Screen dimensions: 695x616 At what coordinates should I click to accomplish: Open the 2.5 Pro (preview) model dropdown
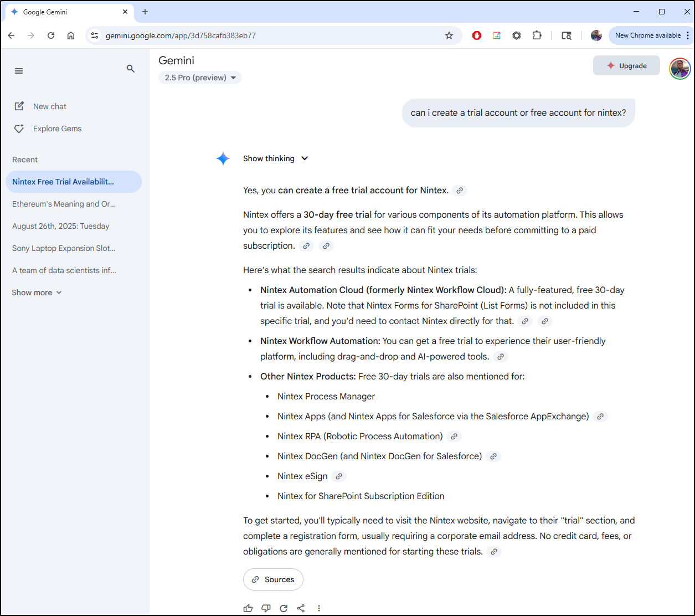tap(200, 78)
